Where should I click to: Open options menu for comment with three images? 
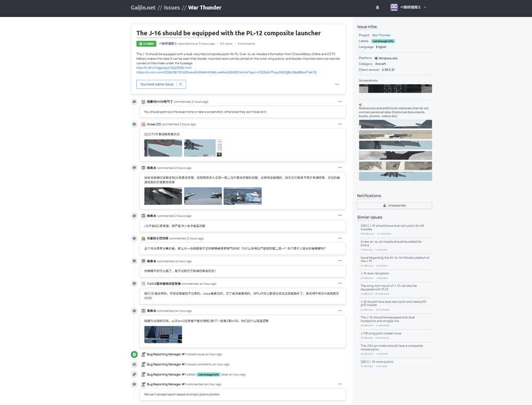pos(340,168)
